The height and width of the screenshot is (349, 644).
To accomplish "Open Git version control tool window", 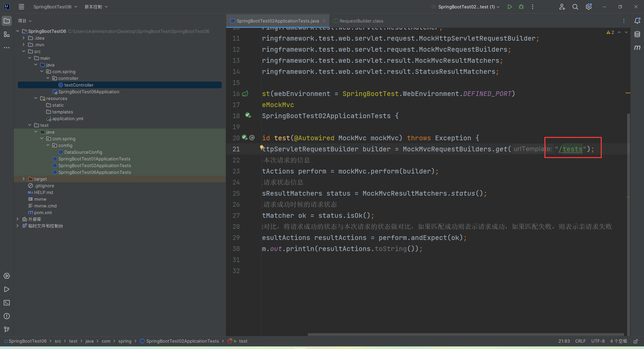I will click(7, 330).
